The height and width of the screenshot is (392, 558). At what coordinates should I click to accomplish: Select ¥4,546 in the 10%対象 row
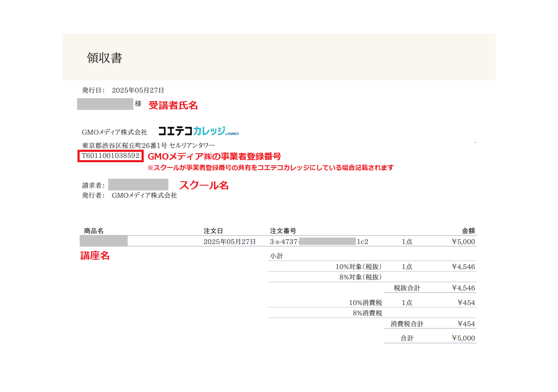tap(463, 267)
